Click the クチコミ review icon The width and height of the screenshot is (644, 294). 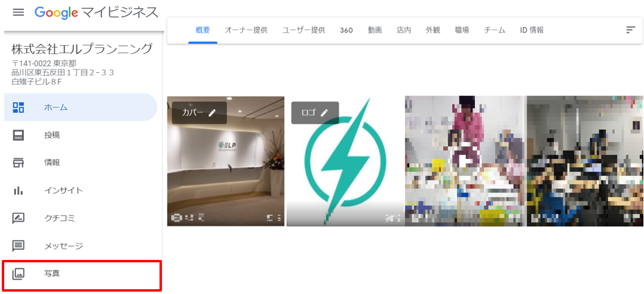(x=19, y=219)
